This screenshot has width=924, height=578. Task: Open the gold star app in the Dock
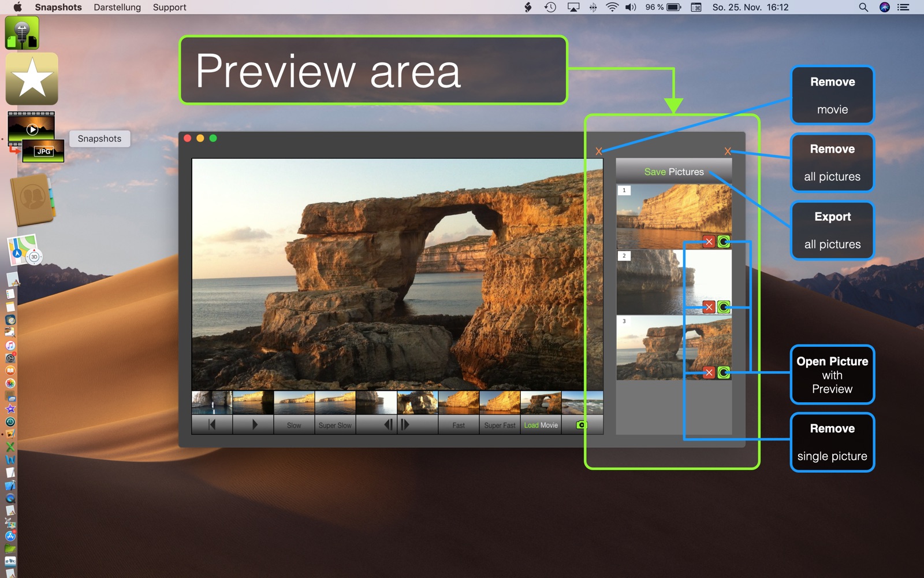32,79
